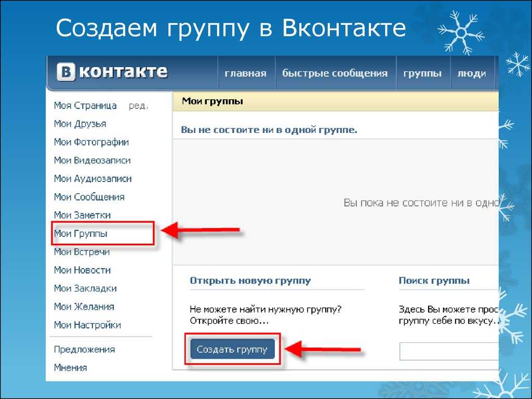
Task: Click the Открыть новую группу heading
Action: (x=250, y=281)
